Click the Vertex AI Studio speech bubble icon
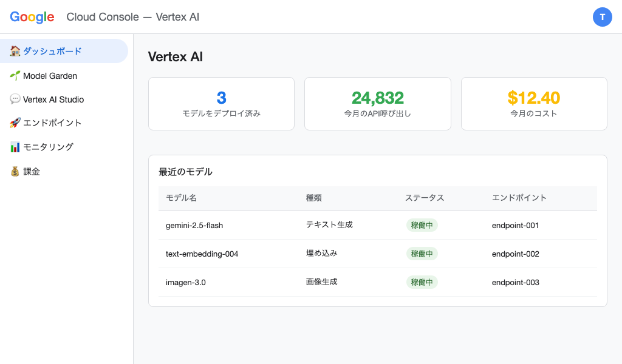 15,99
